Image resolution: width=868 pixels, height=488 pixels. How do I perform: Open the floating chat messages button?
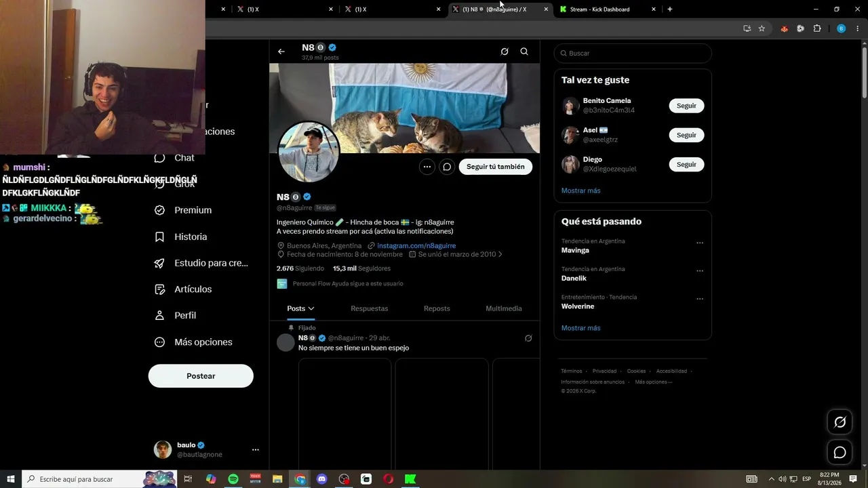(840, 452)
